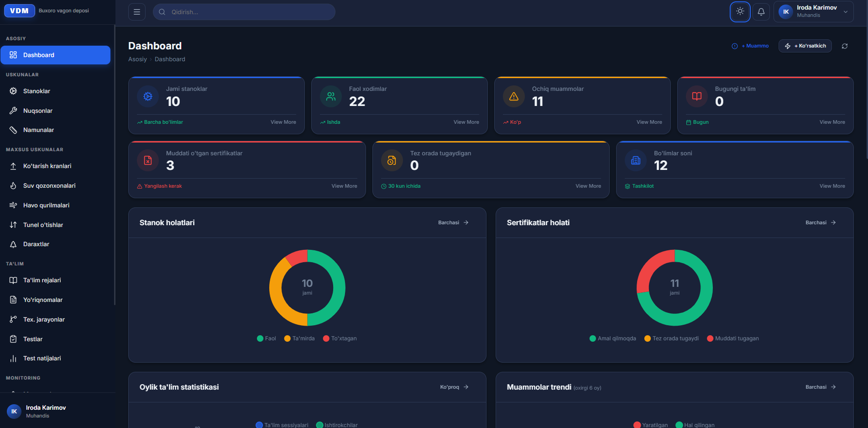Click the Barcha bo'limlar status text
This screenshot has height=428, width=868.
coord(163,122)
